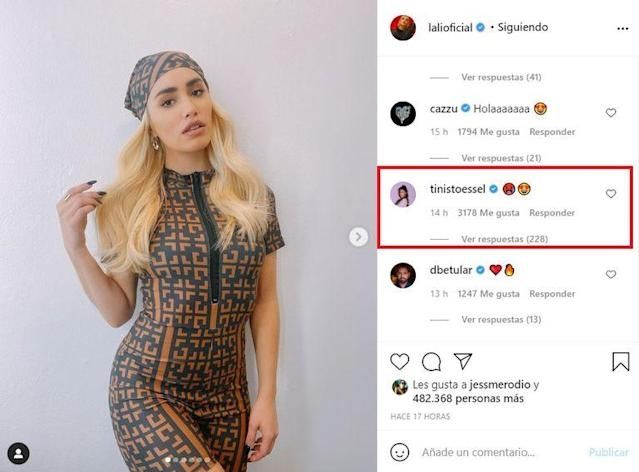Open the lalioficial profile name
The image size is (639, 472).
pos(450,28)
